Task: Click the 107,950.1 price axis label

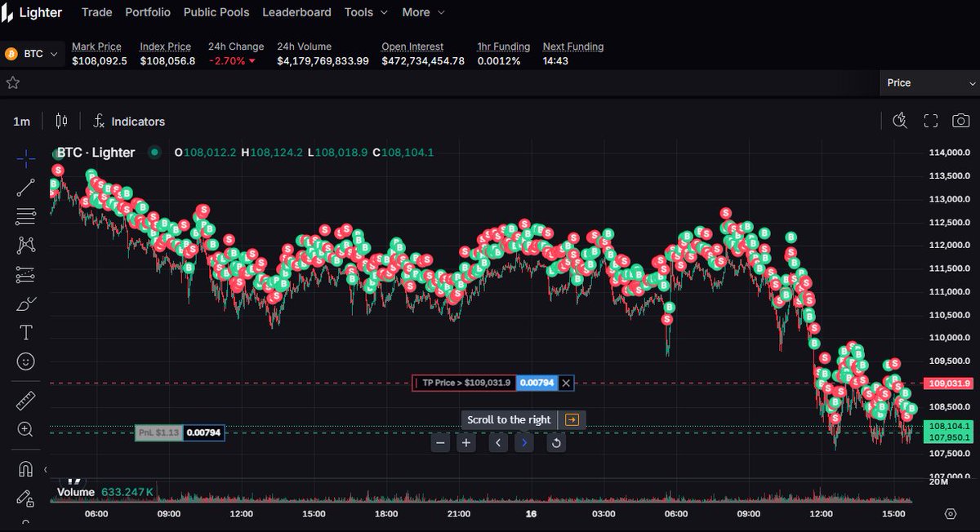Action: click(950, 437)
